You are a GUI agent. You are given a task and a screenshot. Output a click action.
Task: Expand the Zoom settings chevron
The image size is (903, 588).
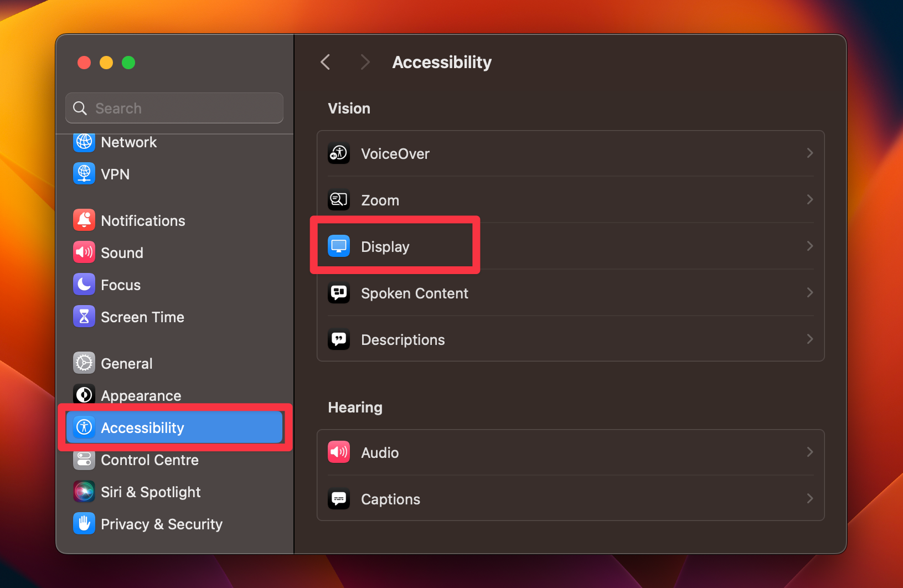[809, 200]
